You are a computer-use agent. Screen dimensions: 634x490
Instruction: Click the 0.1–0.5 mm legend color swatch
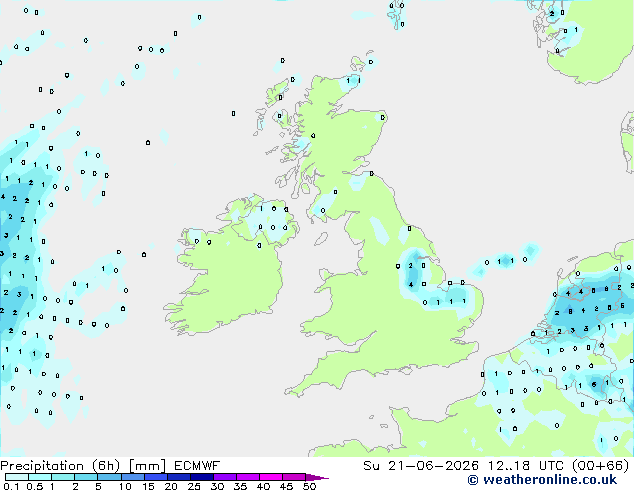tap(17, 477)
